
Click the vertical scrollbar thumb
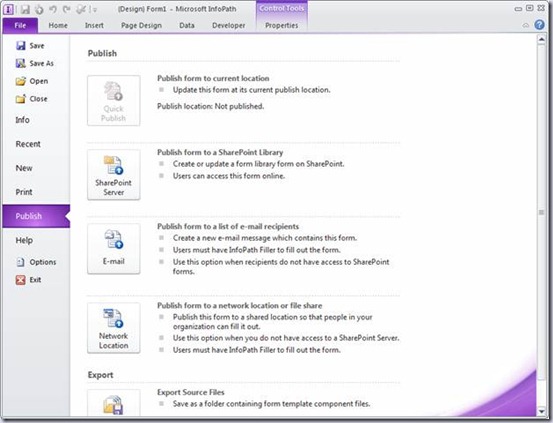pos(541,212)
